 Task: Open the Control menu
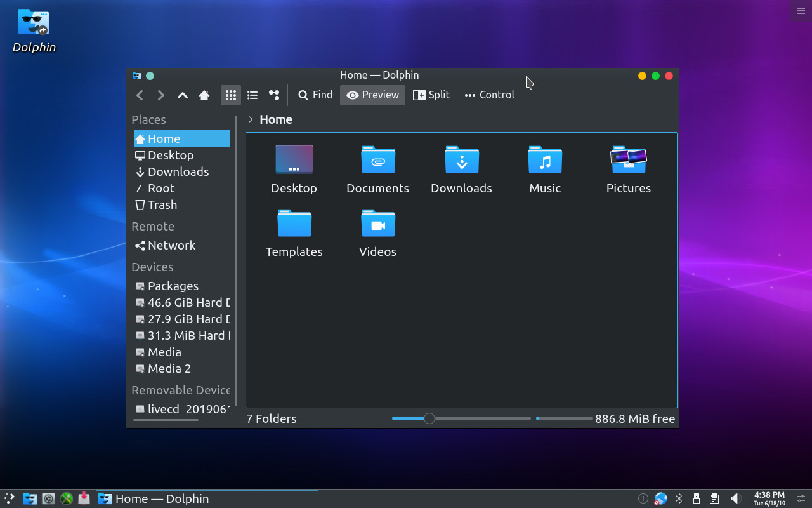tap(489, 95)
